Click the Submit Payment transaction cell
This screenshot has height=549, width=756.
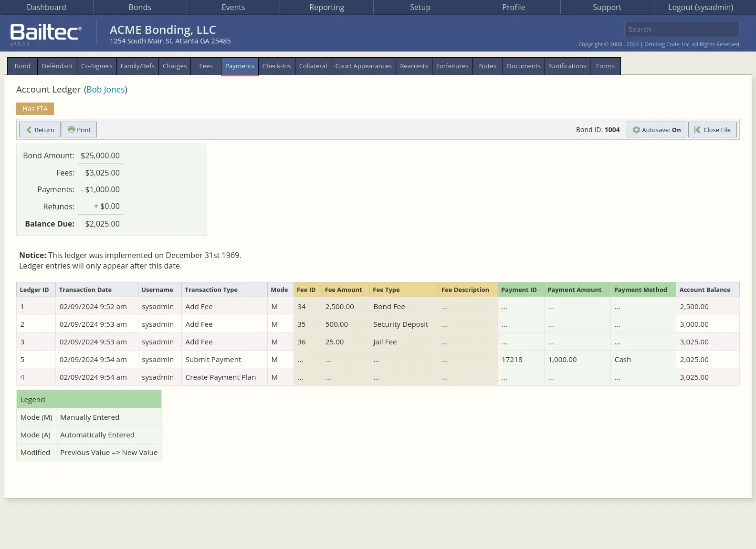pos(224,360)
